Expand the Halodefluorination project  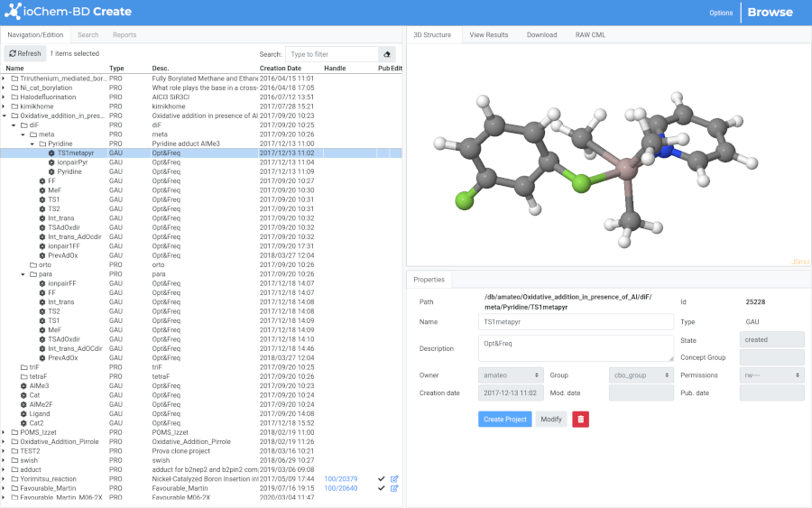(4, 97)
